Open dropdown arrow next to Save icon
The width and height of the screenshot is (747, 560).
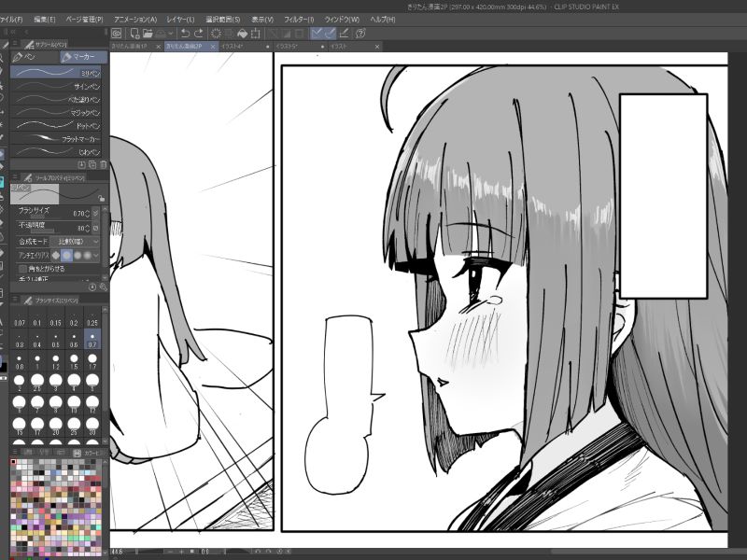pyautogui.click(x=170, y=34)
